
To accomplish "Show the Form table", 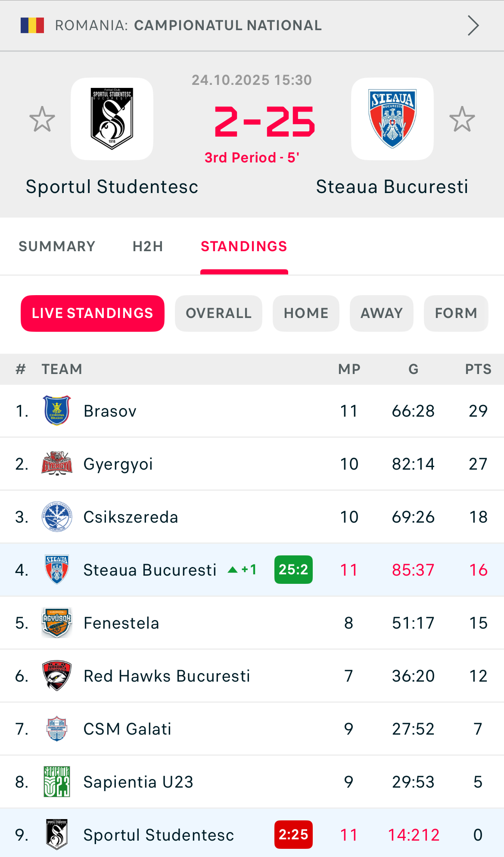I will [x=456, y=313].
